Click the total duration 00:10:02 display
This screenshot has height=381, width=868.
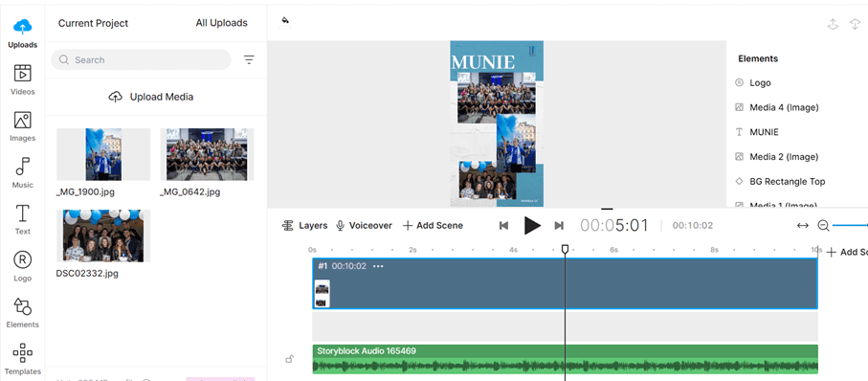pos(693,225)
